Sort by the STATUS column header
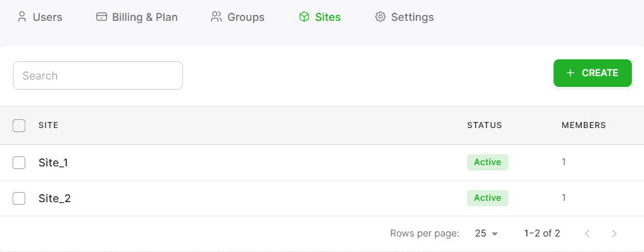This screenshot has height=252, width=644. click(484, 125)
